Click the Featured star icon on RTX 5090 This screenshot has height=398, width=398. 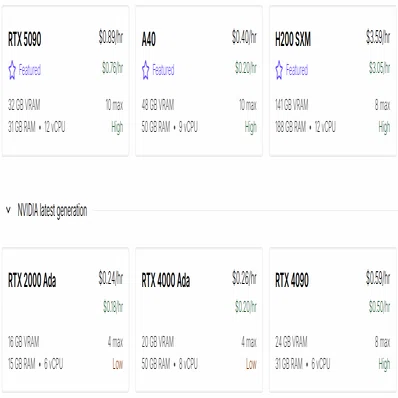click(x=12, y=70)
